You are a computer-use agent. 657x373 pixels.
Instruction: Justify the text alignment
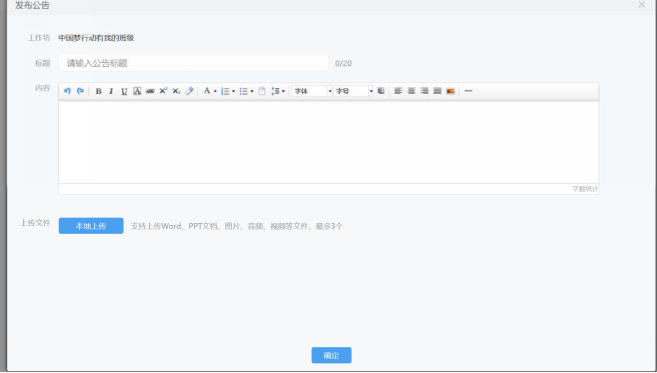click(x=437, y=91)
